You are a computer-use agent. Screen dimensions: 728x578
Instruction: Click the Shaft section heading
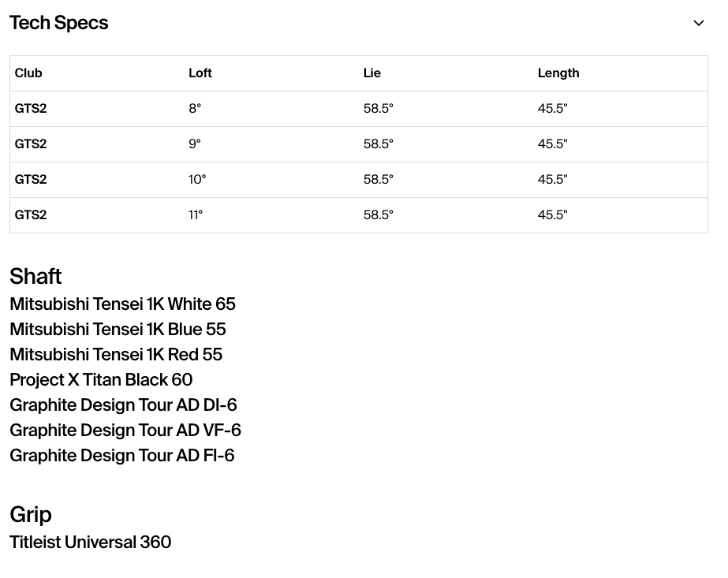[35, 276]
